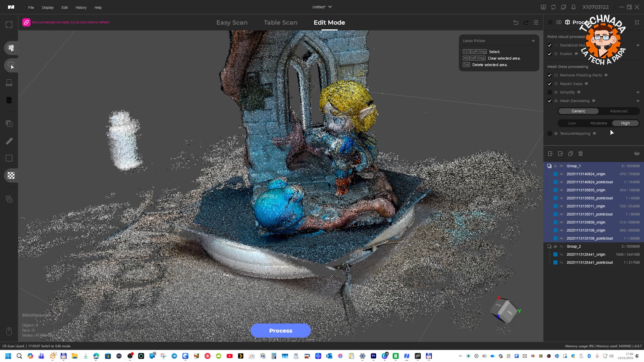Image resolution: width=644 pixels, height=362 pixels.
Task: Switch to Table Scan tab
Action: tap(280, 22)
